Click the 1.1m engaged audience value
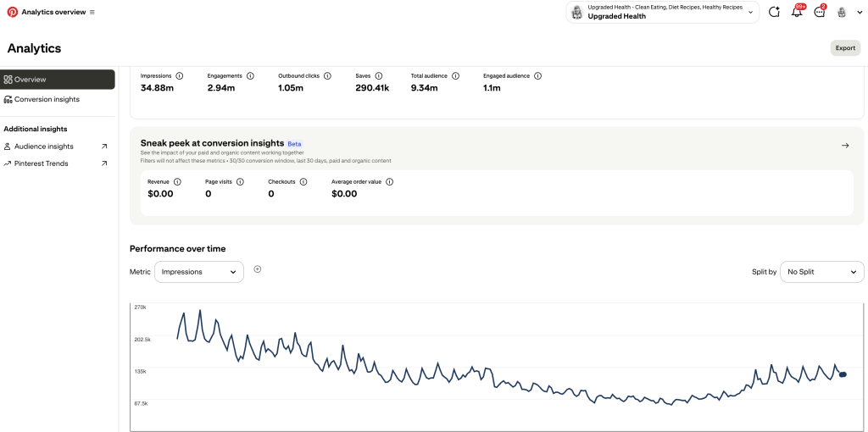 click(x=492, y=87)
